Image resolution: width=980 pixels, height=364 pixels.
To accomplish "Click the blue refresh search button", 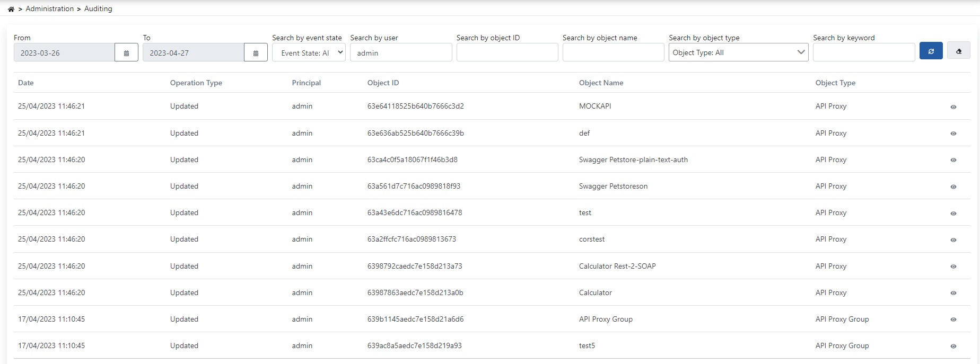I will (931, 51).
